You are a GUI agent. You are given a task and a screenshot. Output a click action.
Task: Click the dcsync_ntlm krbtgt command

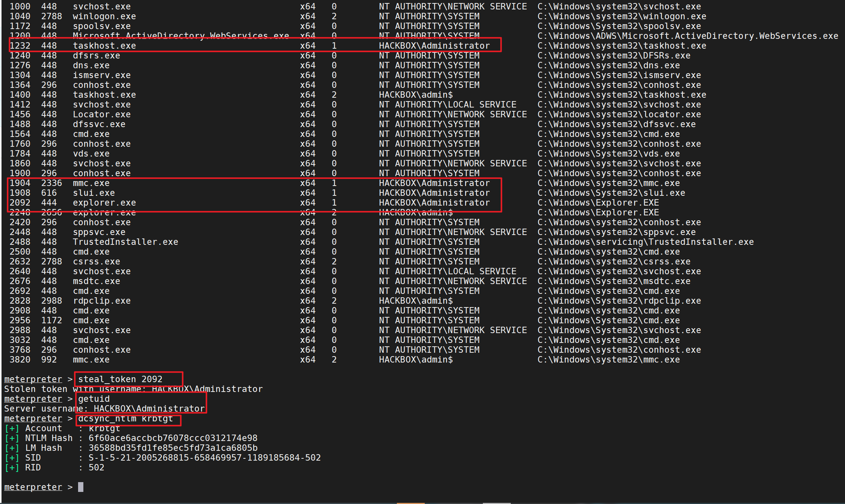tap(125, 419)
